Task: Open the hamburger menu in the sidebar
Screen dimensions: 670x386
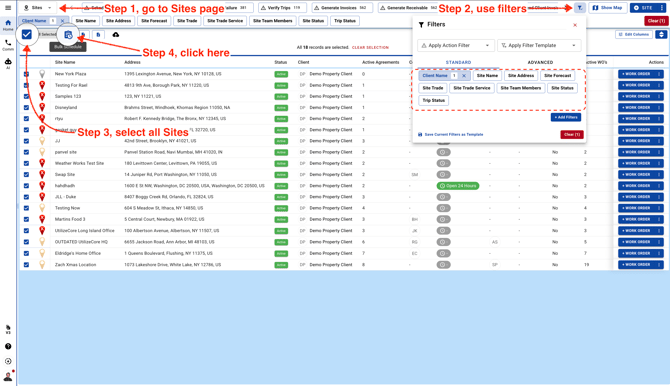Action: 8,8
